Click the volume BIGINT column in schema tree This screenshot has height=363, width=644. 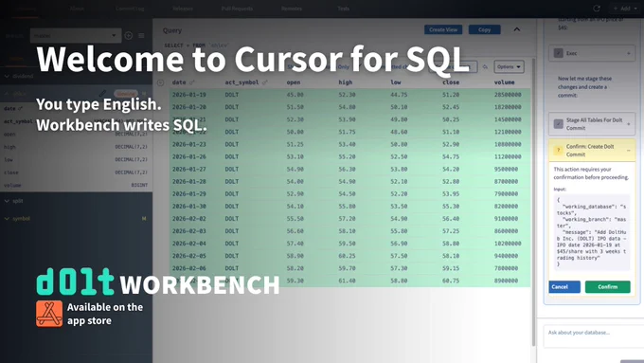(x=76, y=186)
